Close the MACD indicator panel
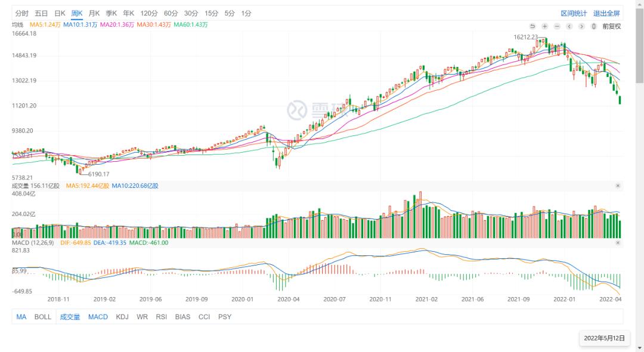This screenshot has width=644, height=352. [618, 243]
